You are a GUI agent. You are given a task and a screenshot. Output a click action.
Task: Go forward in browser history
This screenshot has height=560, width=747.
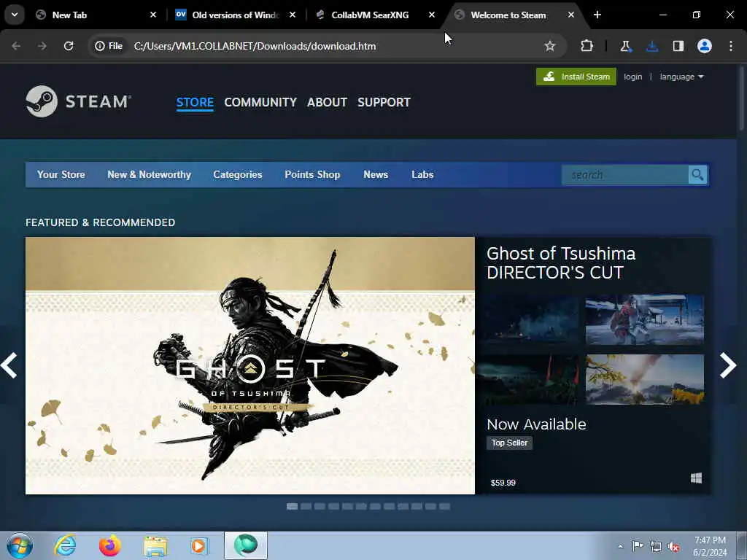pyautogui.click(x=42, y=46)
